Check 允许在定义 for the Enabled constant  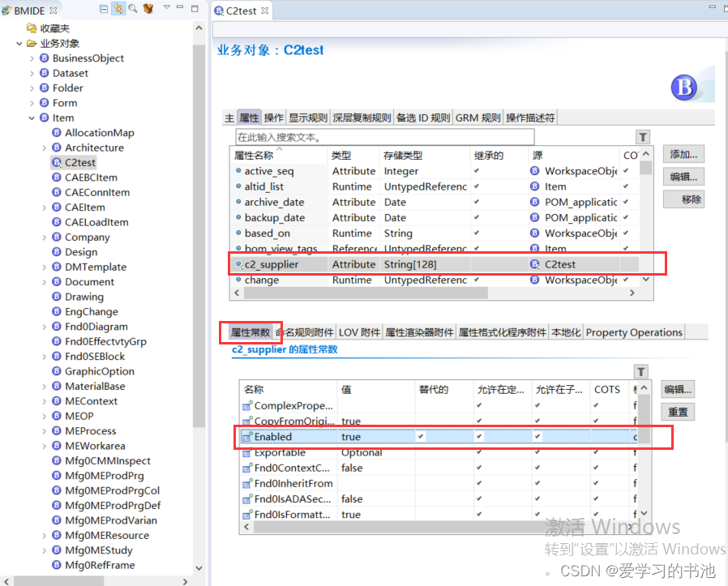tap(479, 436)
